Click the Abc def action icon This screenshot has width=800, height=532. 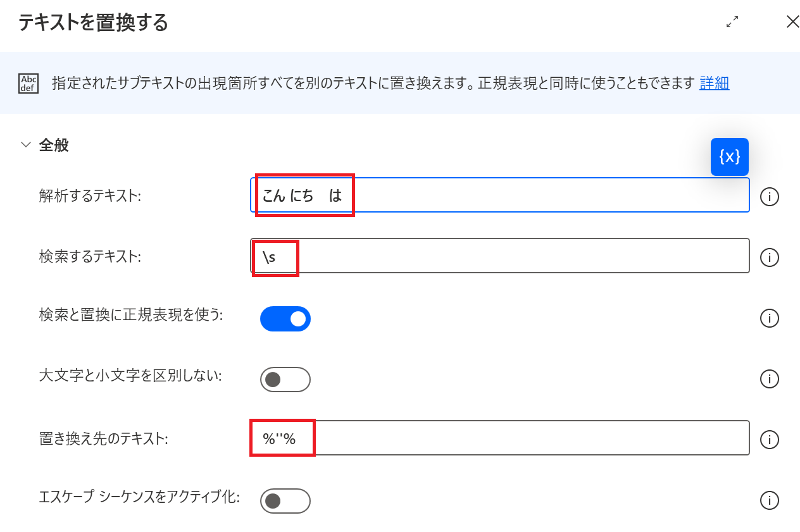click(x=29, y=84)
